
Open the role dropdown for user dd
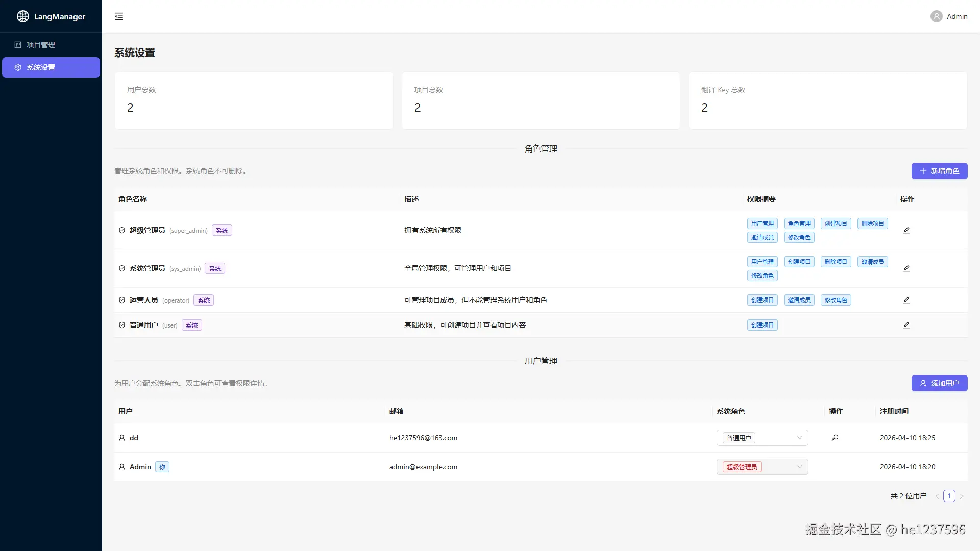tap(762, 438)
